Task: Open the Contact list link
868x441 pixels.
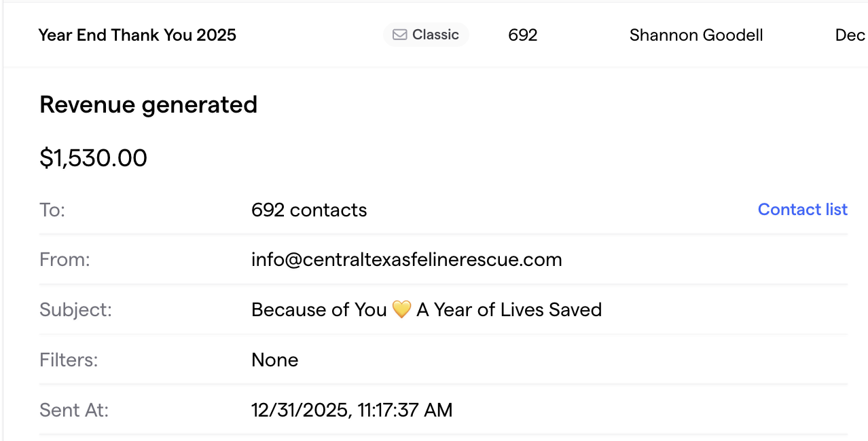Action: point(802,210)
